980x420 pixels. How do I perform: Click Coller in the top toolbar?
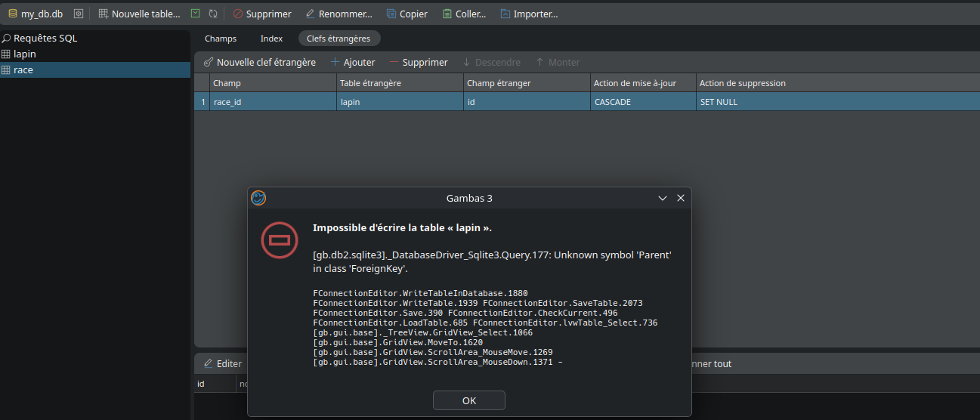tap(464, 14)
